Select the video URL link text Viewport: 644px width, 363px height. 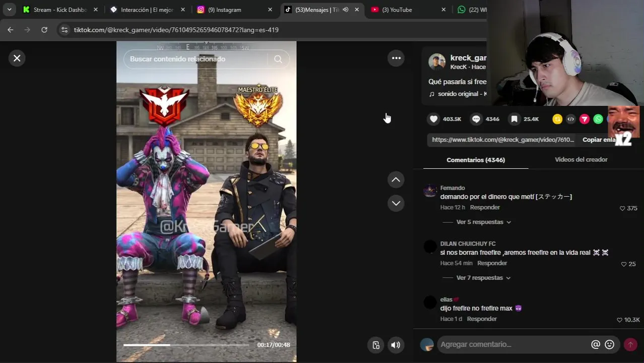(503, 140)
